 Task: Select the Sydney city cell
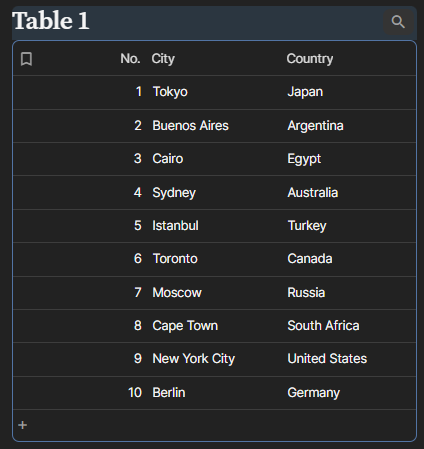pos(174,193)
